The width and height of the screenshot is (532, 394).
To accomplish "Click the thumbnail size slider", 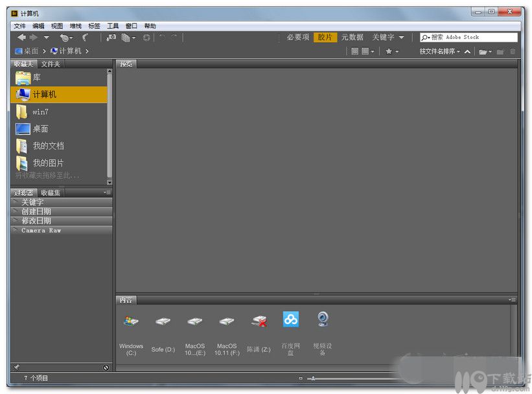I will click(353, 378).
